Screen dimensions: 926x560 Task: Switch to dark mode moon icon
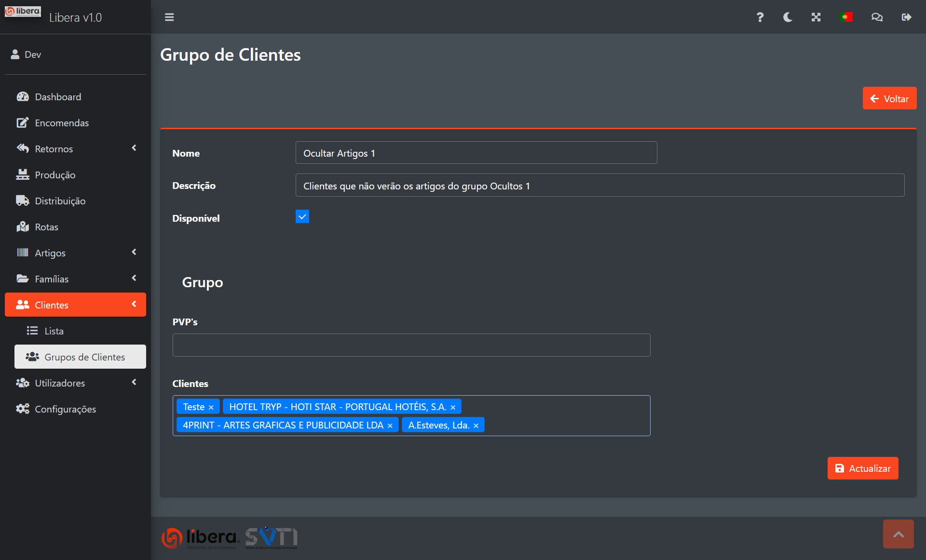tap(788, 17)
